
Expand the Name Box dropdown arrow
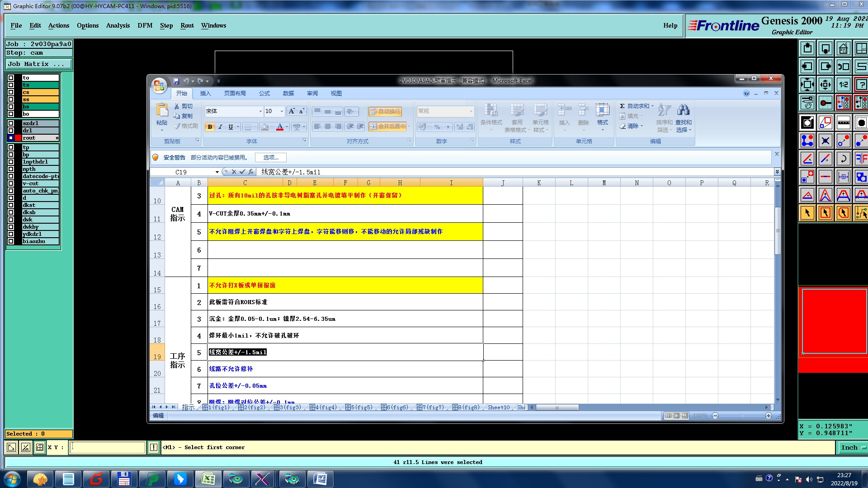click(x=217, y=172)
